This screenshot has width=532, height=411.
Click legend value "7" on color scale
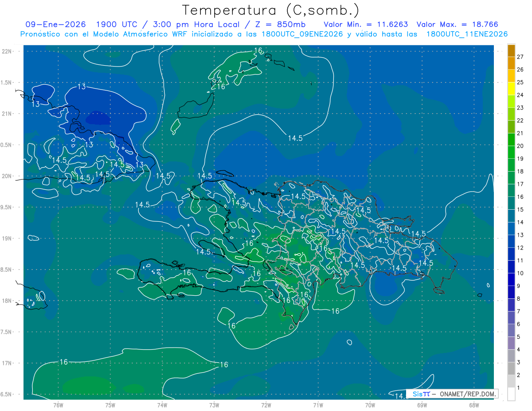point(519,311)
